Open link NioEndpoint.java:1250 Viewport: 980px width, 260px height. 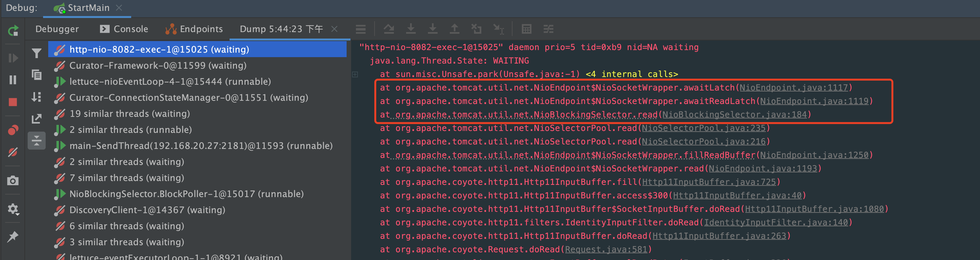(x=814, y=155)
